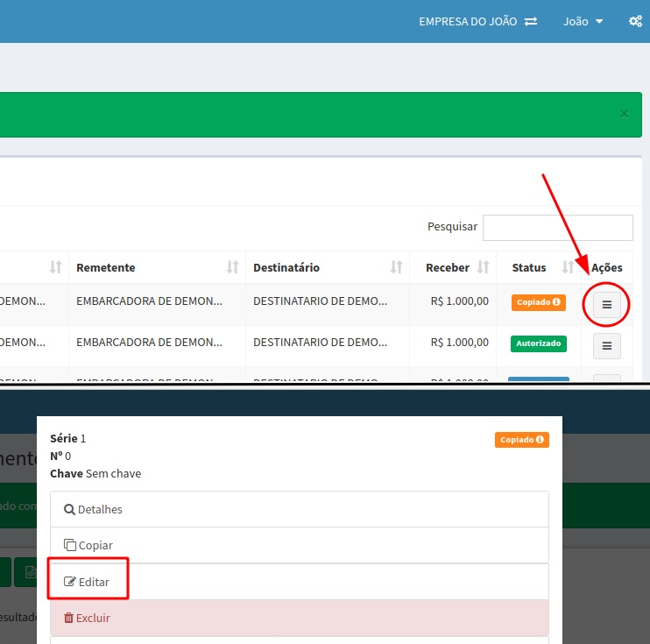The width and height of the screenshot is (650, 644).
Task: Click the Copiado badge in the dialog
Action: pyautogui.click(x=521, y=439)
